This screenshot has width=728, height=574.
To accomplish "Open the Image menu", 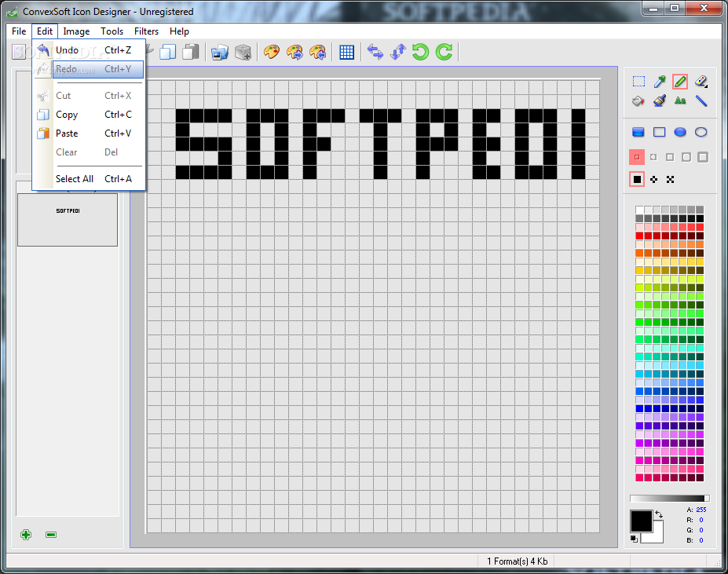I will (76, 31).
